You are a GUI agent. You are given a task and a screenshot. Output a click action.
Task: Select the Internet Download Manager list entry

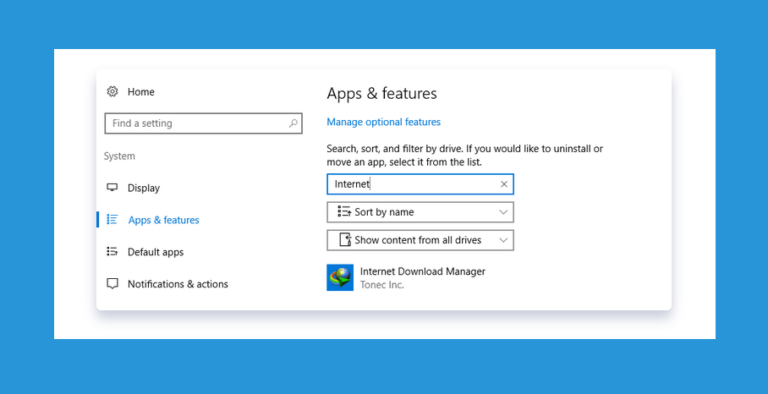click(x=407, y=277)
